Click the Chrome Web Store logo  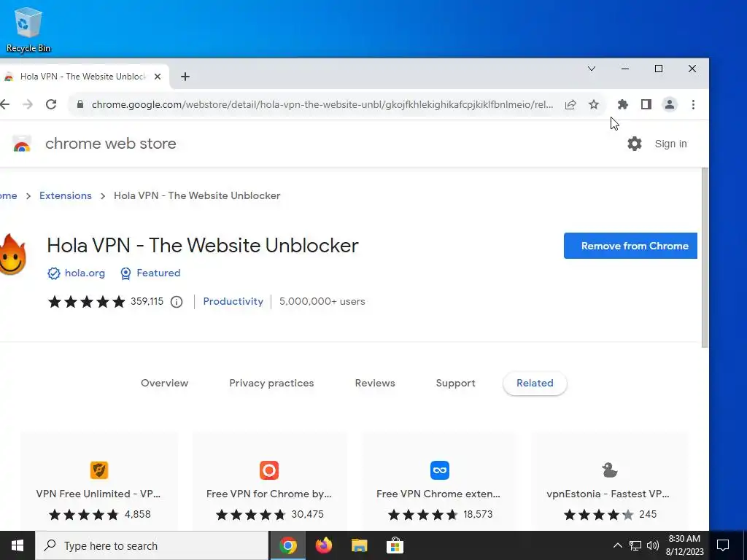pyautogui.click(x=22, y=144)
